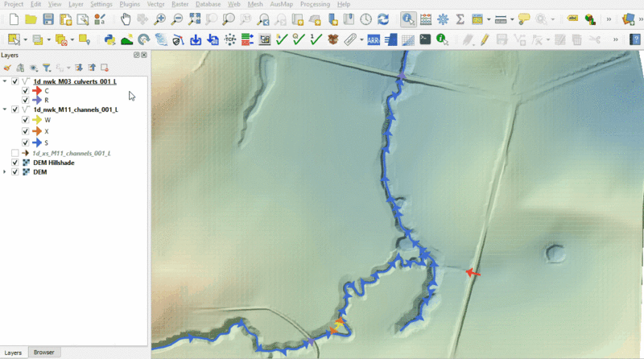This screenshot has width=644, height=359.
Task: Click the Refresh map icon
Action: [383, 19]
